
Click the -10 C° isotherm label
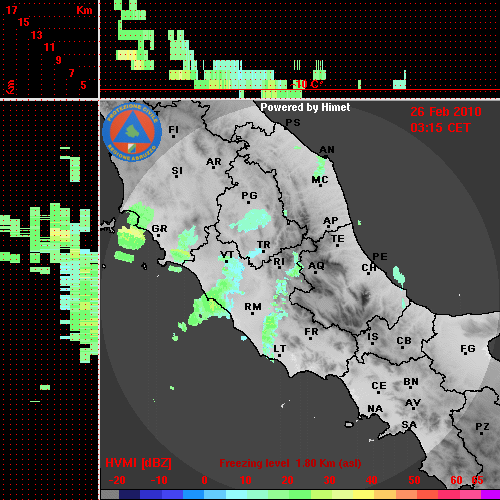307,84
